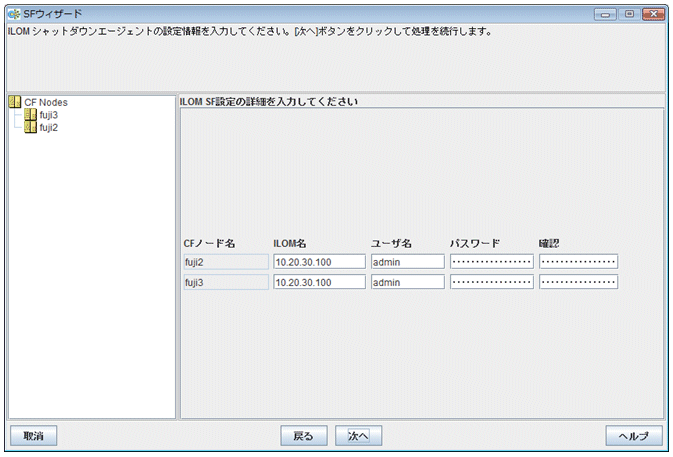This screenshot has width=673, height=457.
Task: Click the fuji3 node icon in tree
Action: (30, 115)
